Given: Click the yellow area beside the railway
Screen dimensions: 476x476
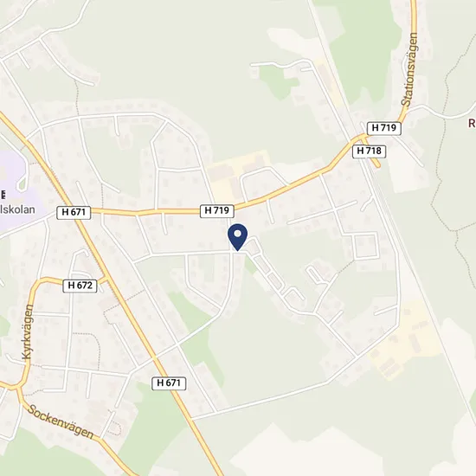Looking at the screenshot, I should pyautogui.click(x=405, y=340).
